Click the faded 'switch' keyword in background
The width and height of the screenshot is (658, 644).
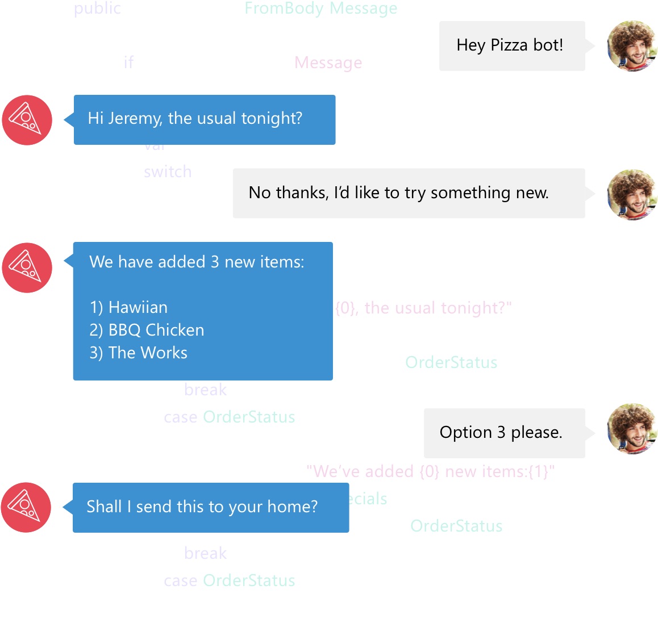click(168, 172)
